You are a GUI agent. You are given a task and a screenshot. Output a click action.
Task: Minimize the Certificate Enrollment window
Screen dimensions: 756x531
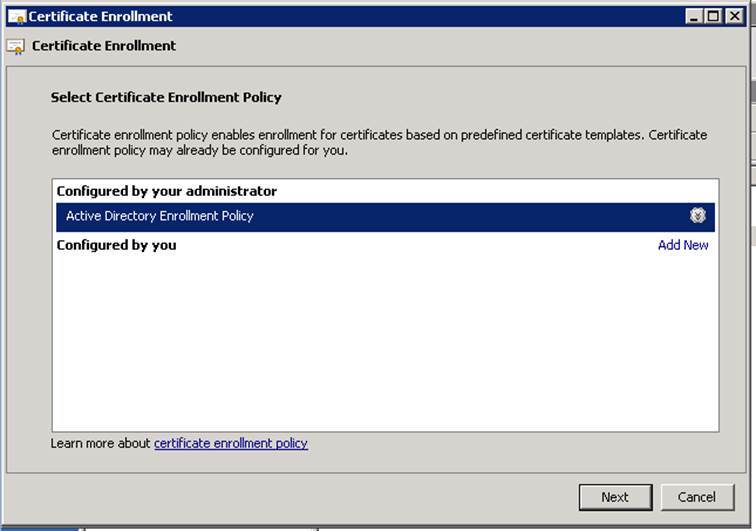pyautogui.click(x=694, y=17)
